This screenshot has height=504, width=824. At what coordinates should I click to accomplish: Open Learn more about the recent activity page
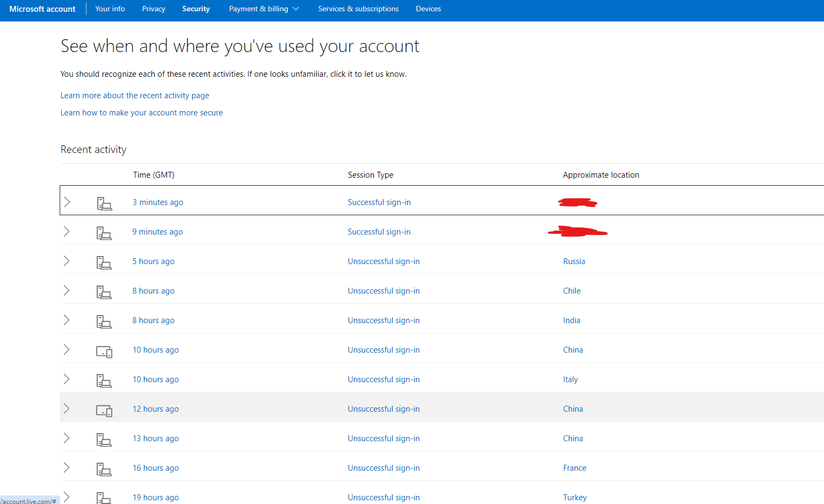[x=135, y=96]
